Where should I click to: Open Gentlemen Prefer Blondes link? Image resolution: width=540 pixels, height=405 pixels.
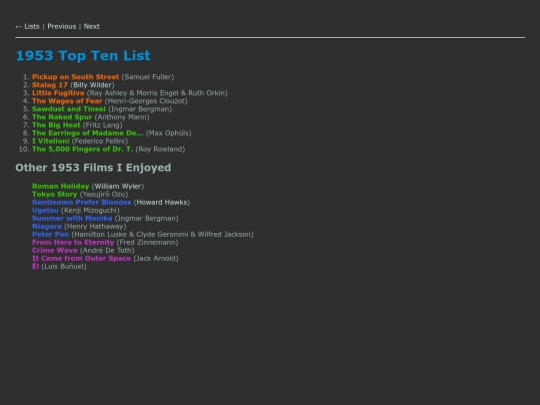(82, 202)
